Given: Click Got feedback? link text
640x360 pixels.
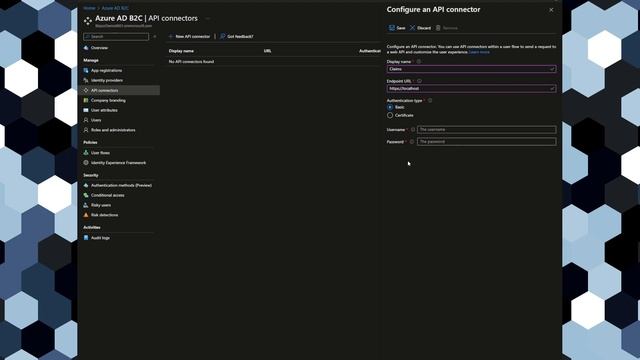Looking at the screenshot, I should coord(240,36).
